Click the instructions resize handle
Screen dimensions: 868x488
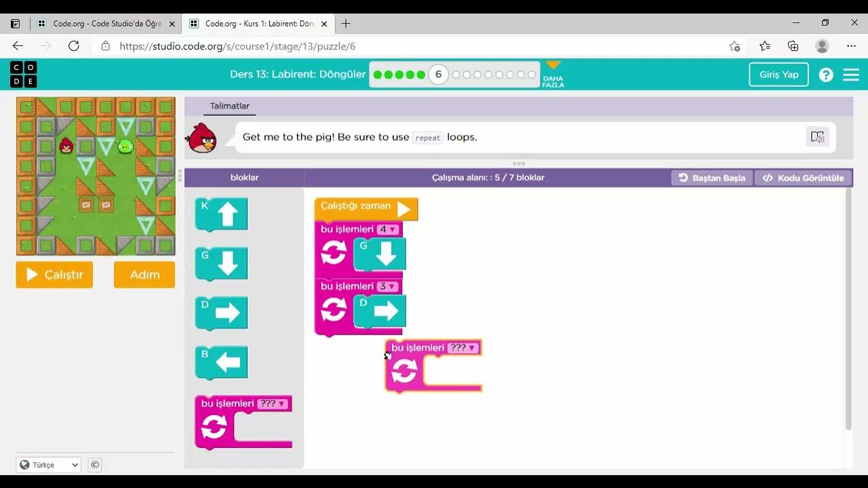519,163
